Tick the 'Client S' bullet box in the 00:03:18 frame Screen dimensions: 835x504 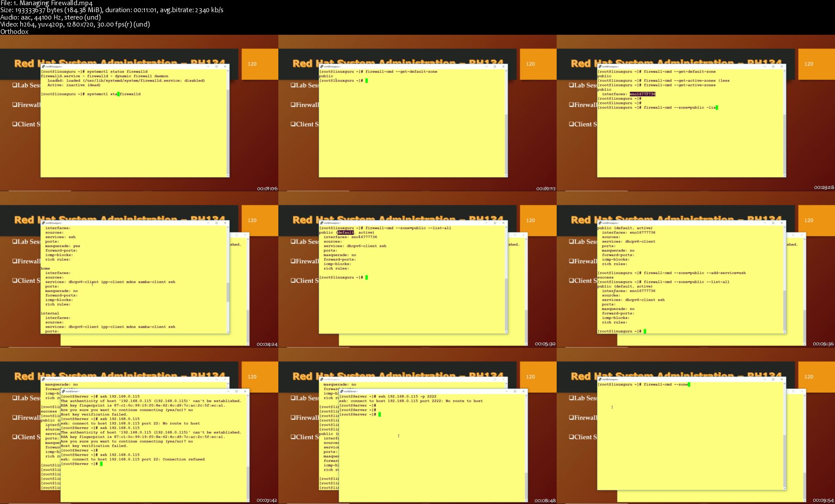click(571, 124)
